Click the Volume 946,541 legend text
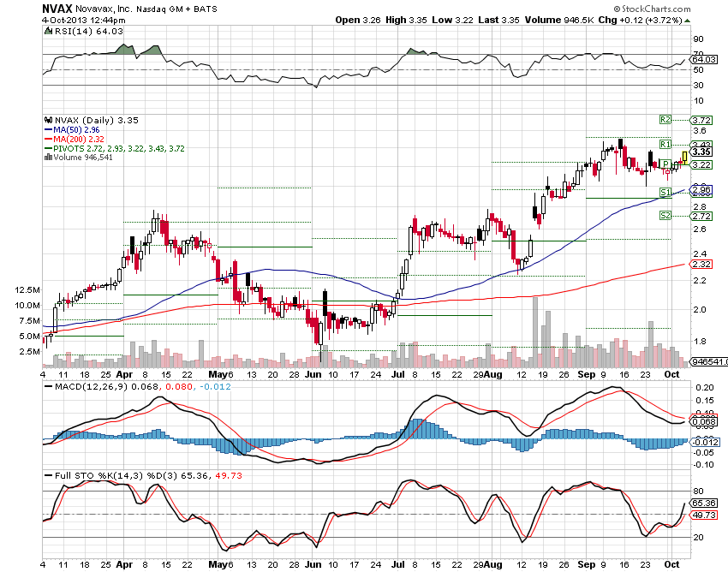 point(83,157)
